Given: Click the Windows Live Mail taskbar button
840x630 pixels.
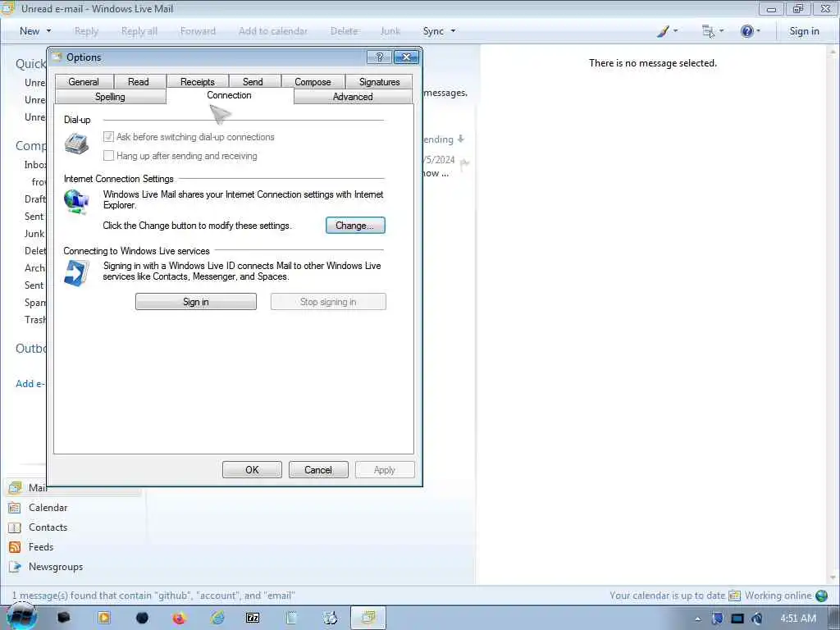Looking at the screenshot, I should [368, 618].
